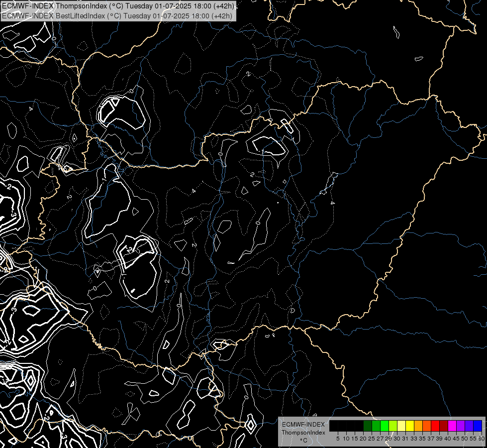Click legend tick value 15
The image size is (487, 448).
[355, 439]
